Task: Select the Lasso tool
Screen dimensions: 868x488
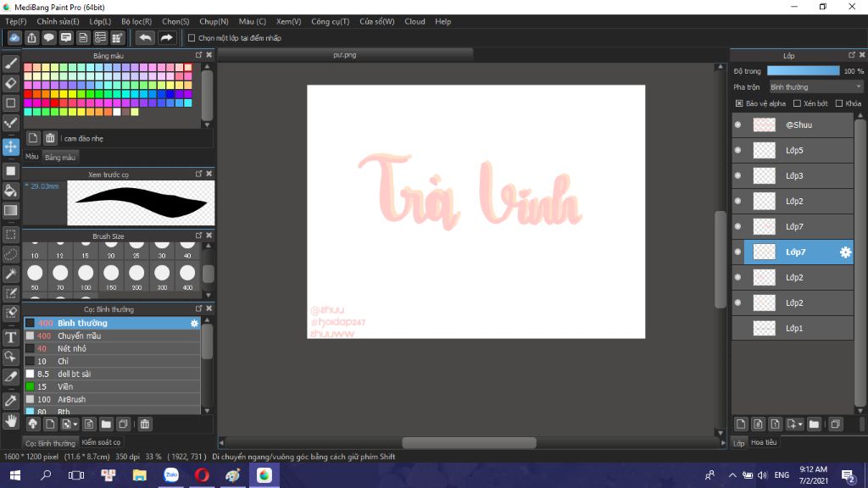Action: (x=11, y=254)
